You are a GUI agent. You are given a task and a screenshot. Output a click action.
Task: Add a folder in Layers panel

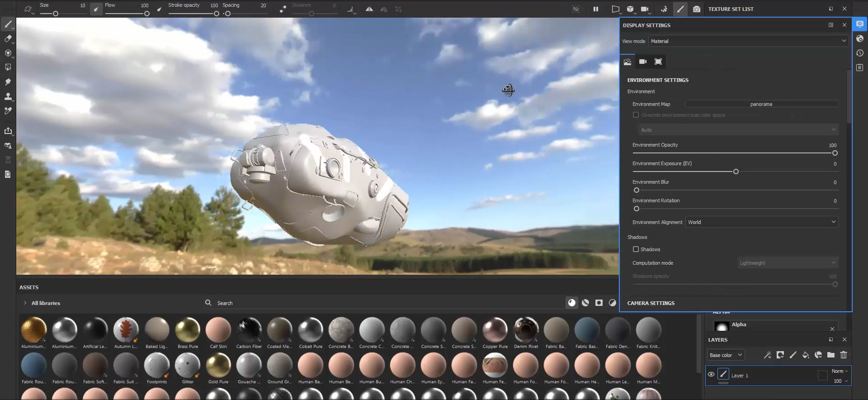click(831, 355)
